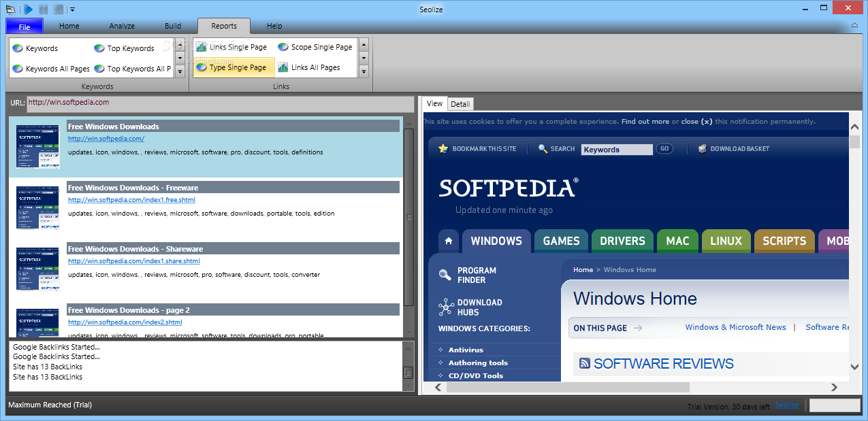Image resolution: width=868 pixels, height=421 pixels.
Task: Click the Bookmark This Site star icon
Action: (x=443, y=148)
